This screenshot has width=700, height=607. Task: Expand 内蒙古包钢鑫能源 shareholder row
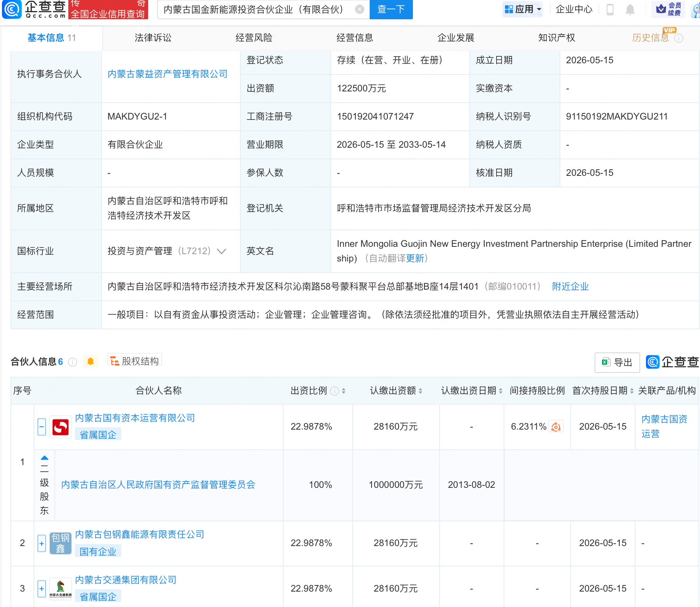point(42,543)
